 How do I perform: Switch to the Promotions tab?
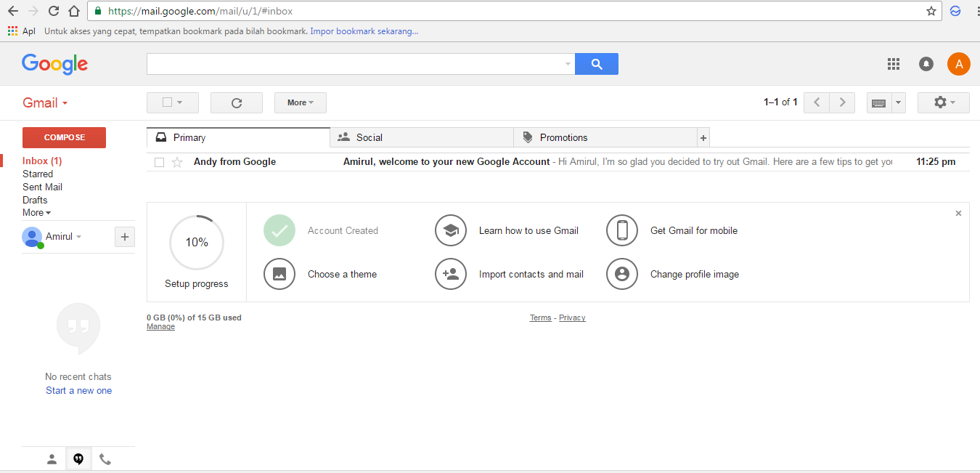coord(605,137)
